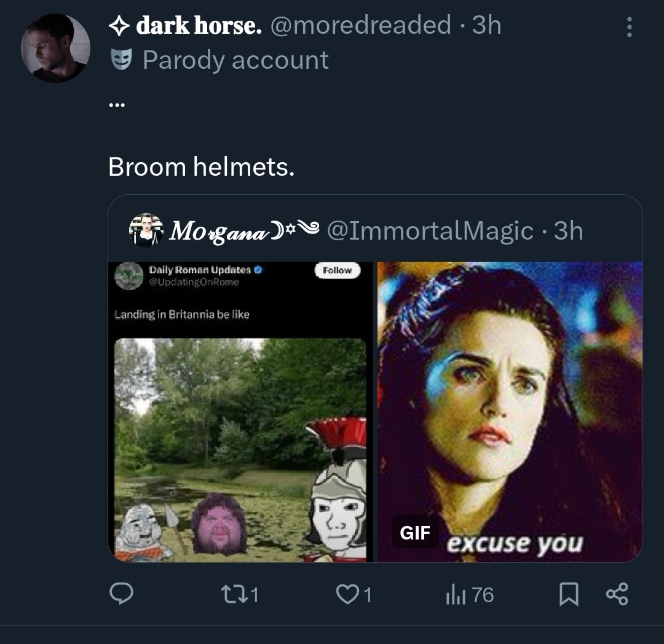Image resolution: width=664 pixels, height=644 pixels.
Task: Share the tweet via share icon
Action: (617, 594)
